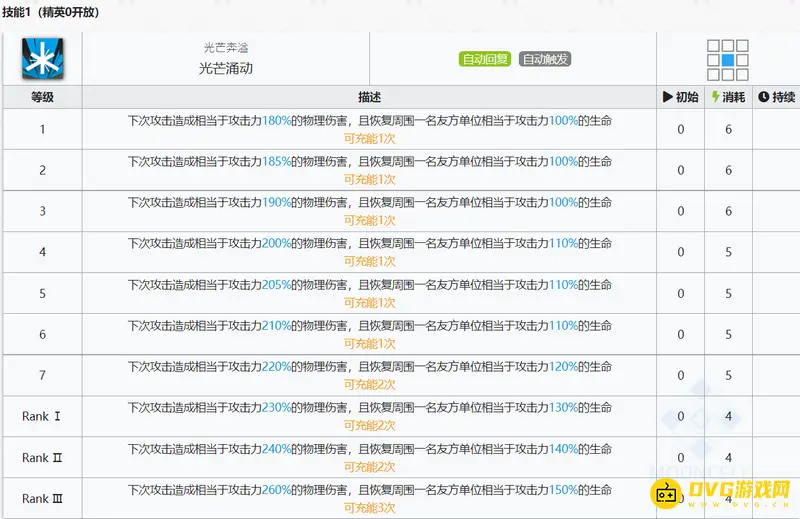Click the 260% value in Rank Ⅲ description
The image size is (800, 519).
276,490
